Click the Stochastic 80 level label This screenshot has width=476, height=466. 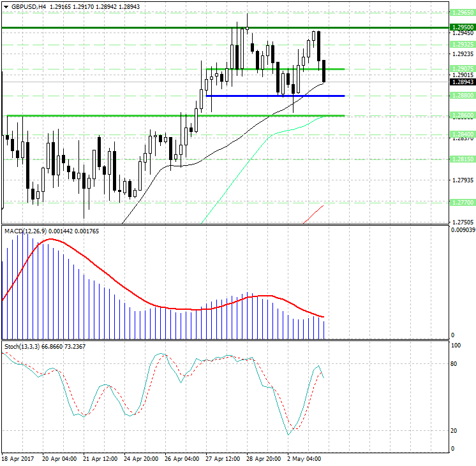[x=454, y=364]
